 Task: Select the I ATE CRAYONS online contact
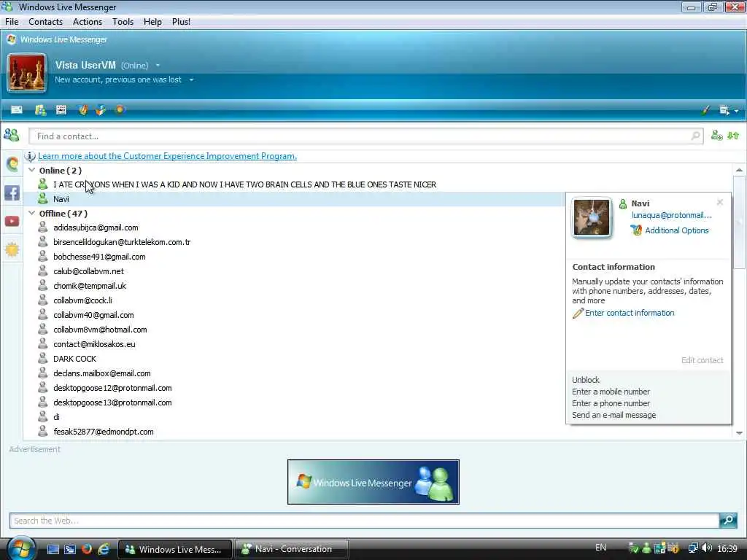tap(244, 184)
